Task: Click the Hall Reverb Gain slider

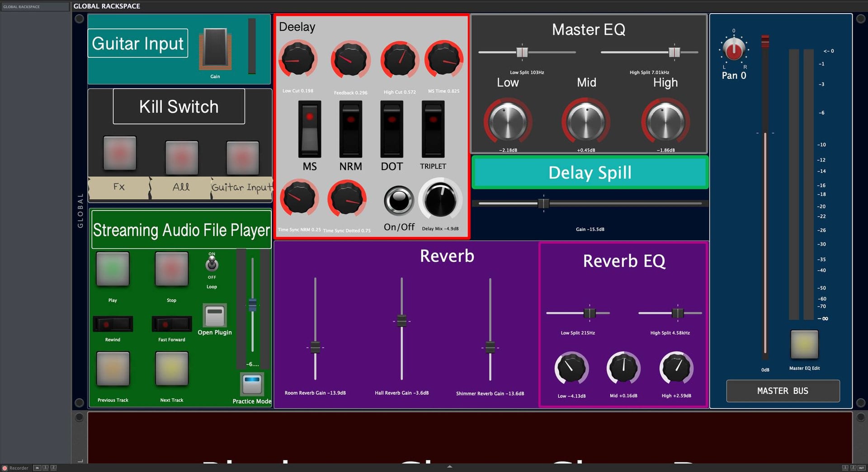Action: 401,321
